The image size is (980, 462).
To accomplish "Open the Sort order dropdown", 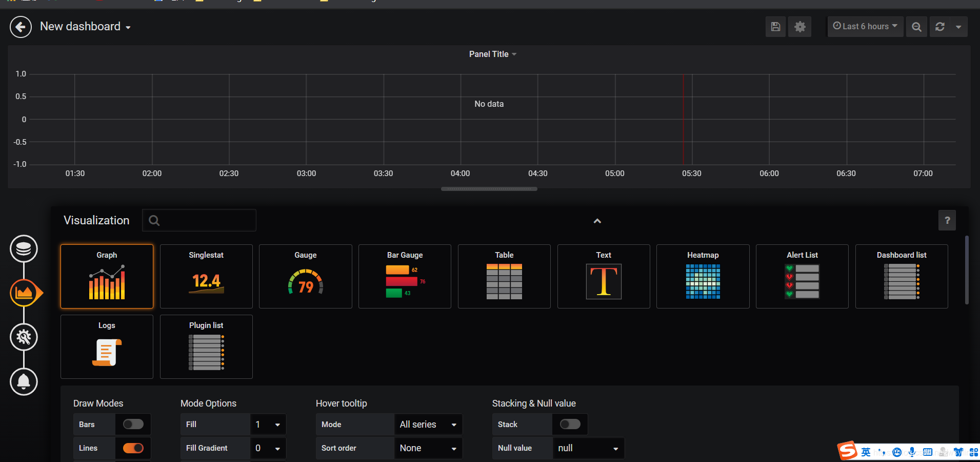I will 428,448.
